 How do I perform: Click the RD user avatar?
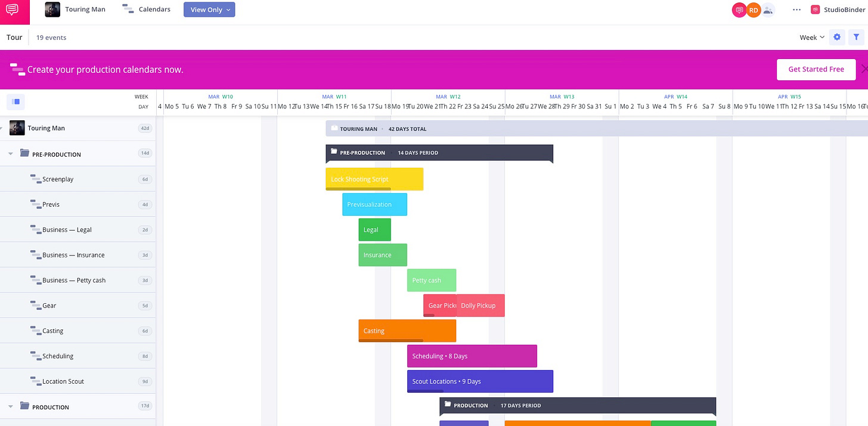point(754,10)
